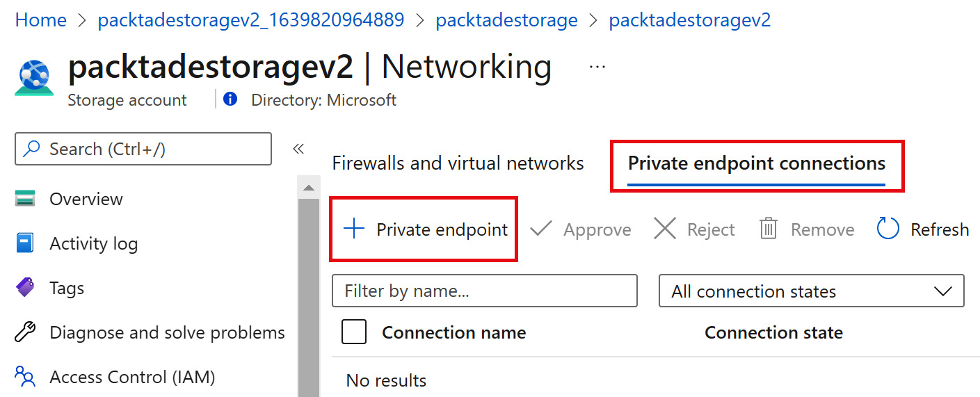Open Access Control (IAM) icon
The height and width of the screenshot is (397, 980).
pos(25,377)
